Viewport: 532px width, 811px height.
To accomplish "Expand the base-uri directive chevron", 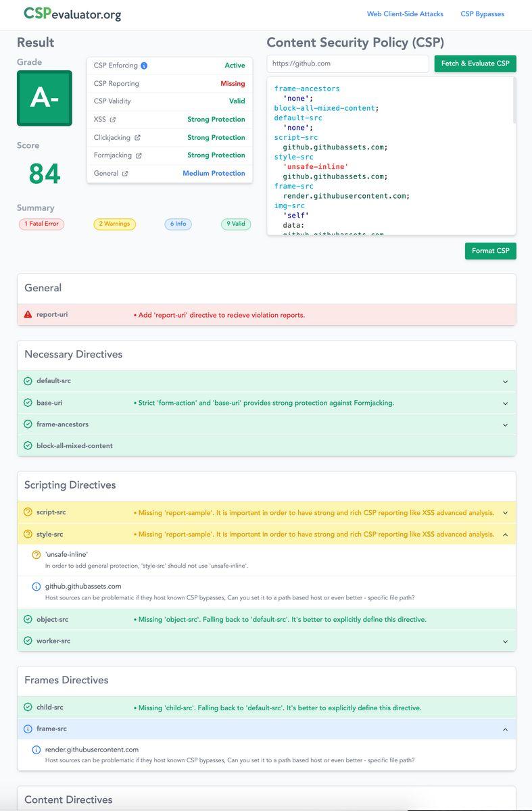I will point(505,403).
